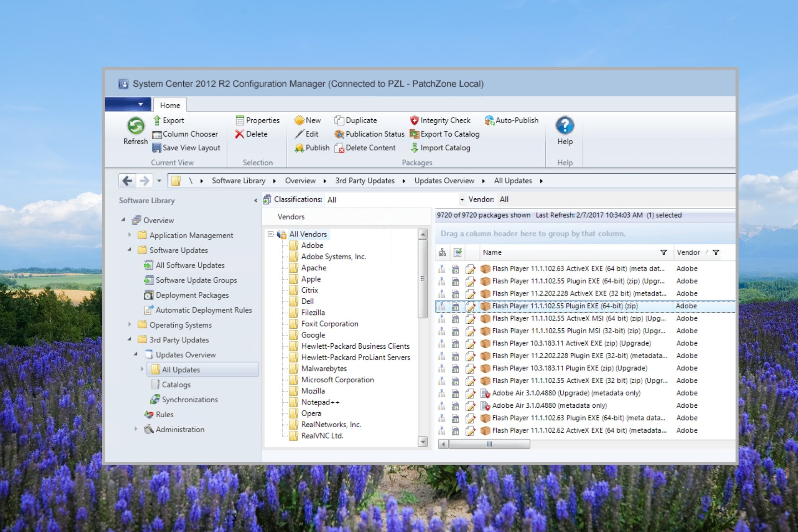Click the Vendor column filter icon

(x=716, y=252)
